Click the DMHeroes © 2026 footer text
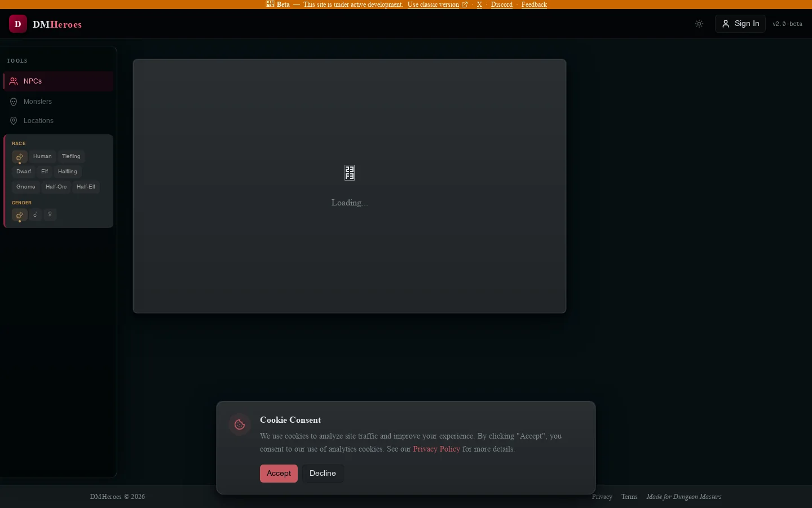Image resolution: width=812 pixels, height=508 pixels. pos(117,497)
